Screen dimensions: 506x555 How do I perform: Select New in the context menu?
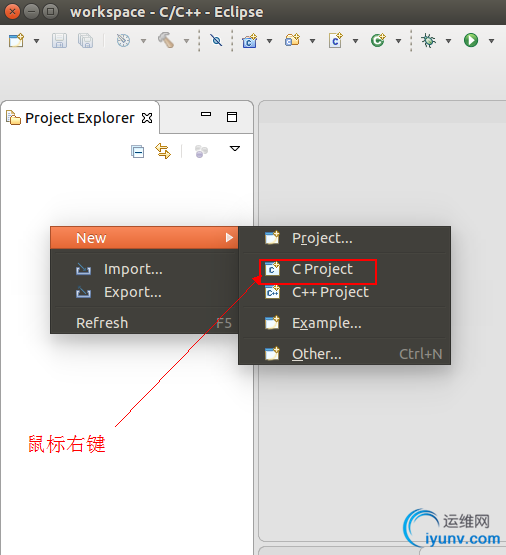[x=144, y=238]
